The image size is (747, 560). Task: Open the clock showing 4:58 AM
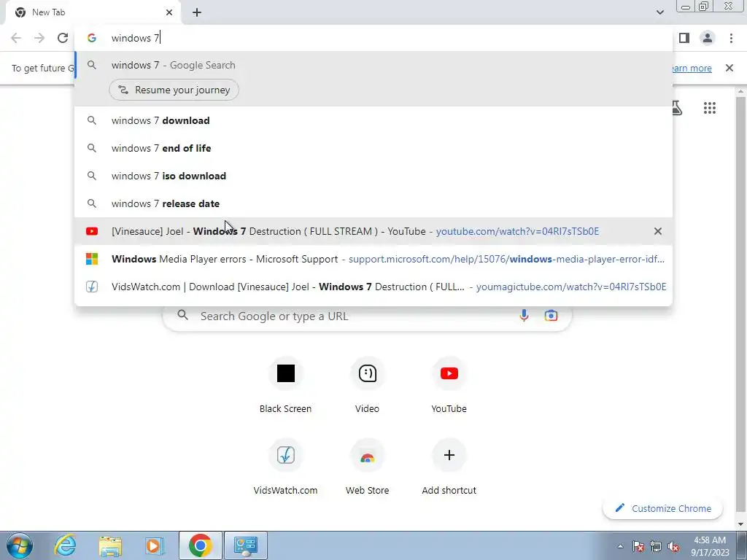(x=710, y=546)
